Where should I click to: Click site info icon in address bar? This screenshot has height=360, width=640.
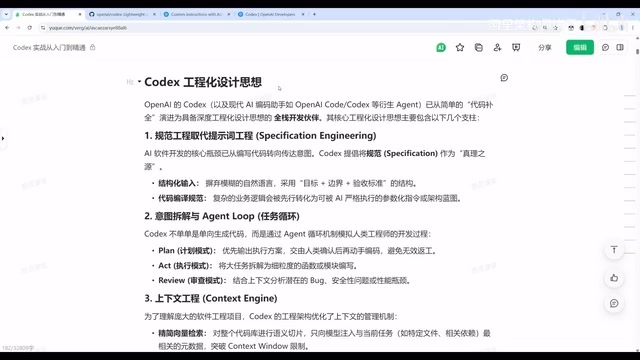43,28
